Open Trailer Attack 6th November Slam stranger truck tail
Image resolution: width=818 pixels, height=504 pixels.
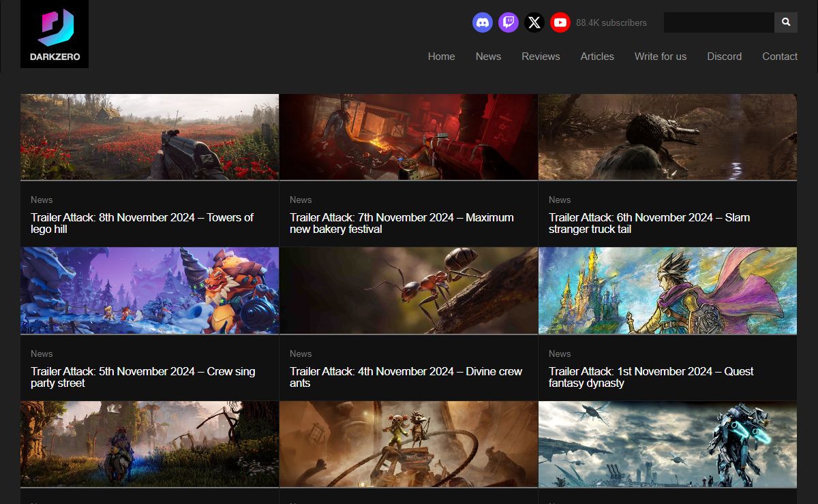(x=649, y=223)
